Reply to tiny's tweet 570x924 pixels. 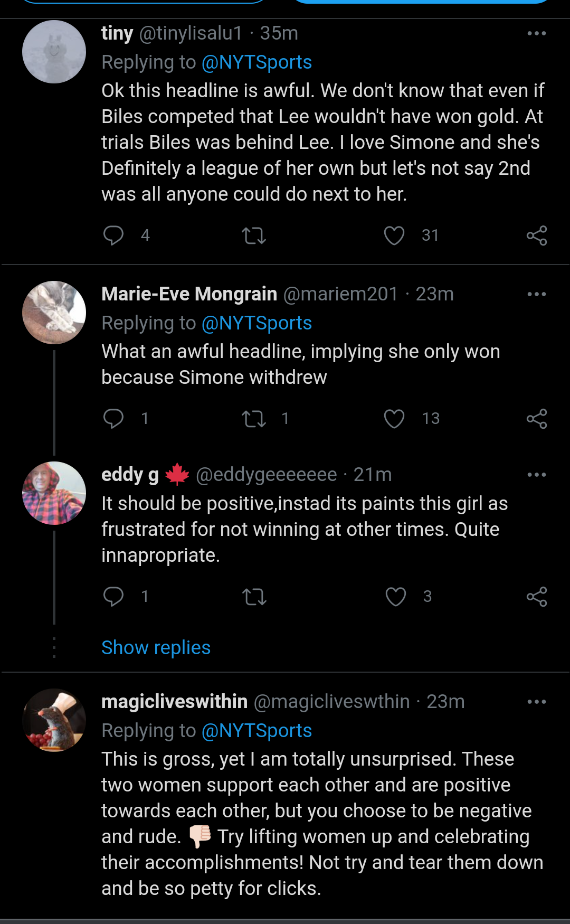[113, 235]
